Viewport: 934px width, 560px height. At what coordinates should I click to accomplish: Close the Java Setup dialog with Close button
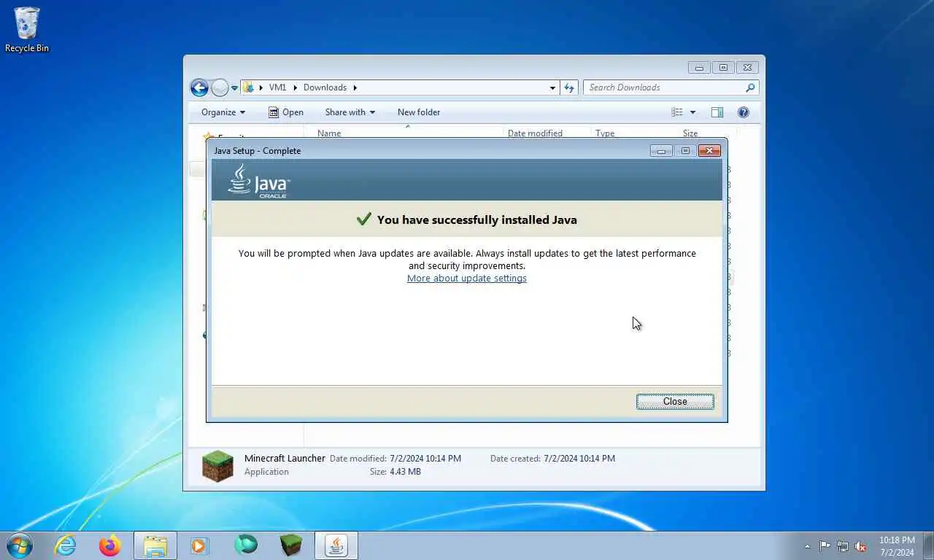675,401
